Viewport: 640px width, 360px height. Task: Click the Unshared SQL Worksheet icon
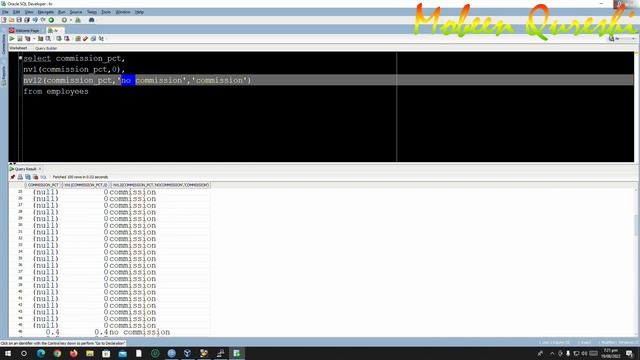78,39
